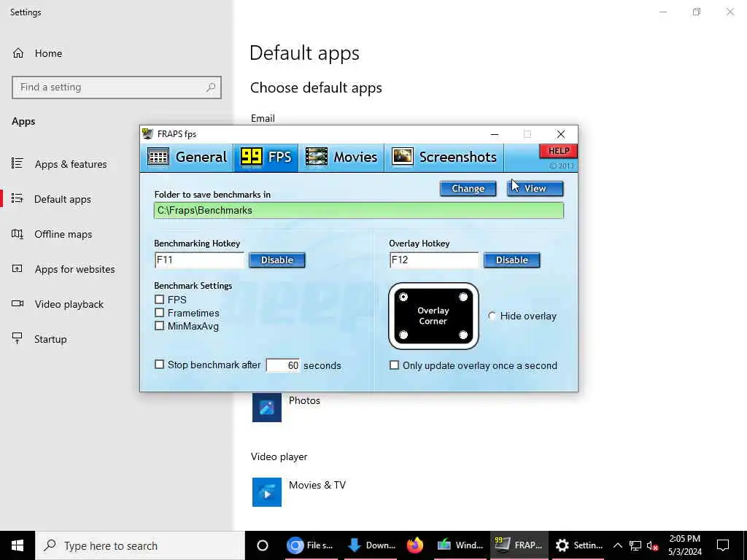Screen dimensions: 747x560
Task: Open the notification center icon
Action: pyautogui.click(x=723, y=545)
